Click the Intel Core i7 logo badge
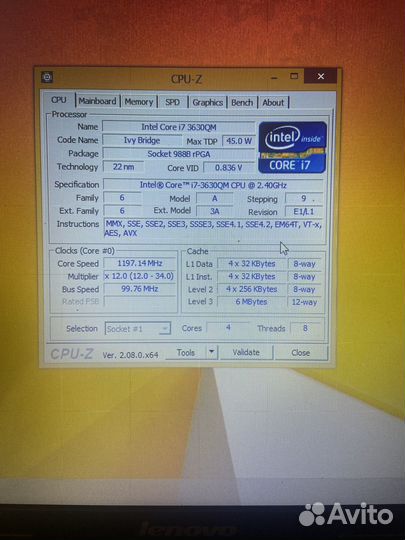Screen dimensions: 405x540 click(x=292, y=147)
